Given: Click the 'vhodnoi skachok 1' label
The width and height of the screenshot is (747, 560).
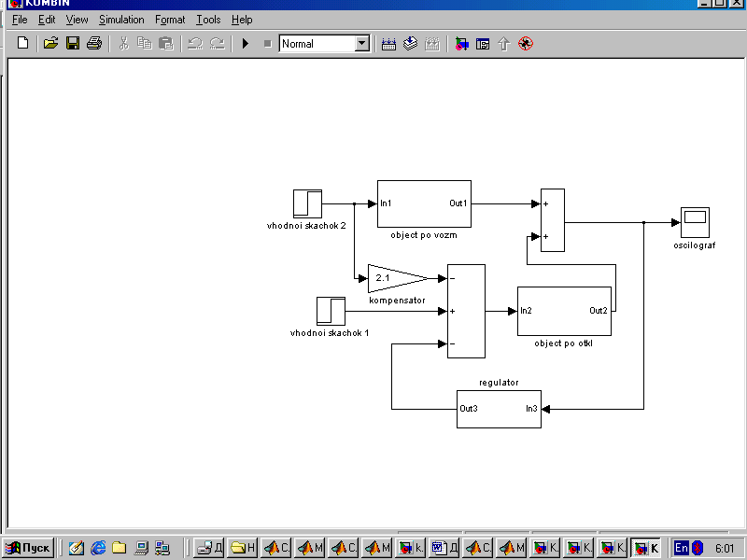Looking at the screenshot, I should (330, 332).
